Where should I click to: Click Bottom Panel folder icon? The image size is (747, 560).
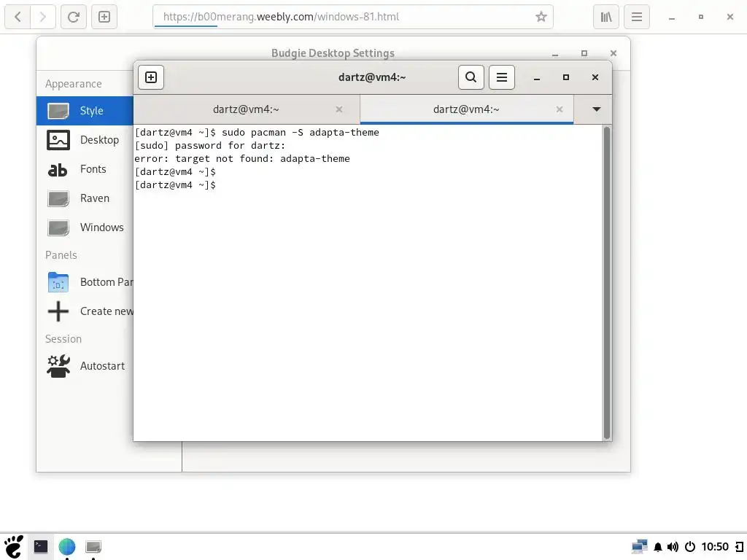[58, 282]
